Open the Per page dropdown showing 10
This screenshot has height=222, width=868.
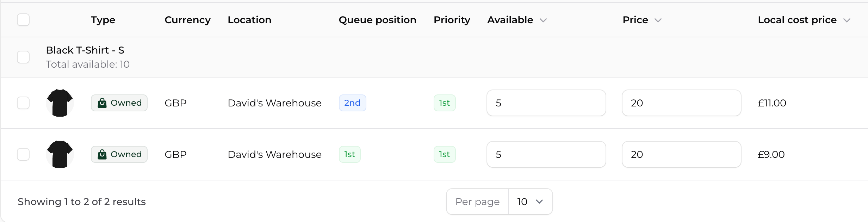[530, 202]
